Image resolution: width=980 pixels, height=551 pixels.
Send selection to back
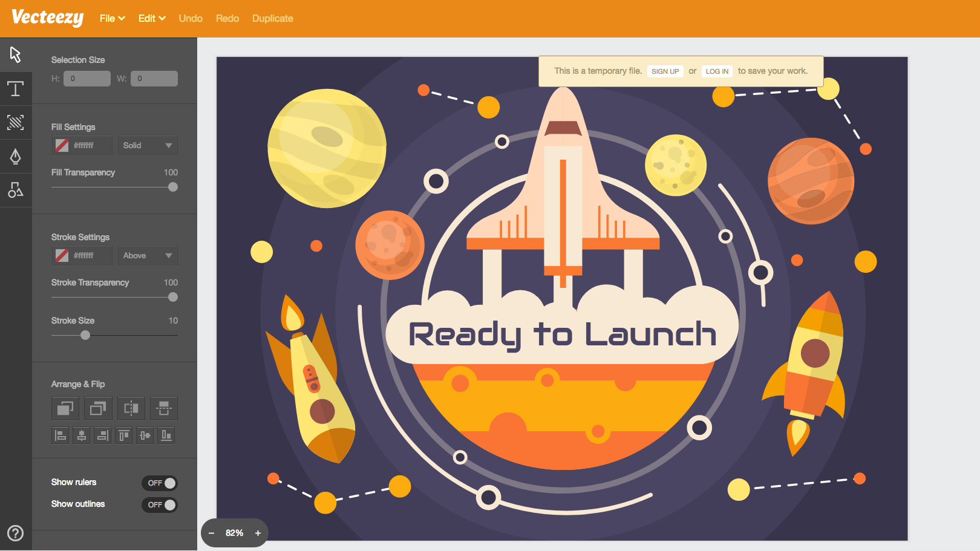point(98,408)
